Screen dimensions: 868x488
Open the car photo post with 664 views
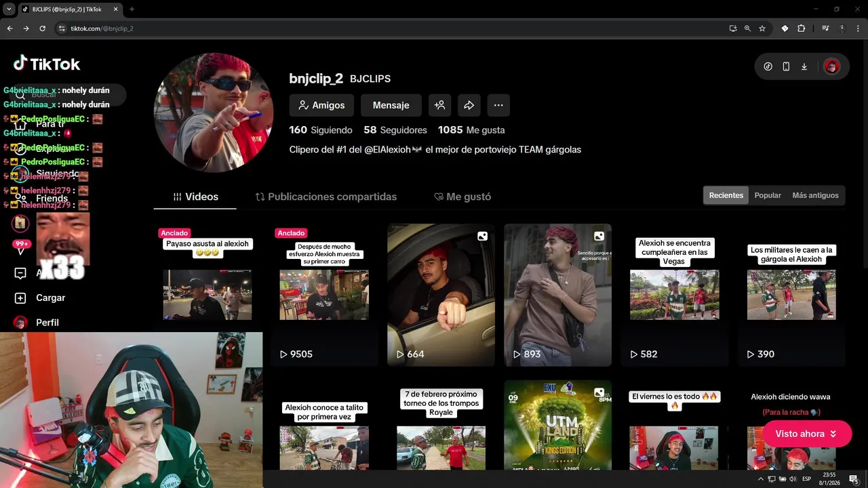(x=441, y=295)
